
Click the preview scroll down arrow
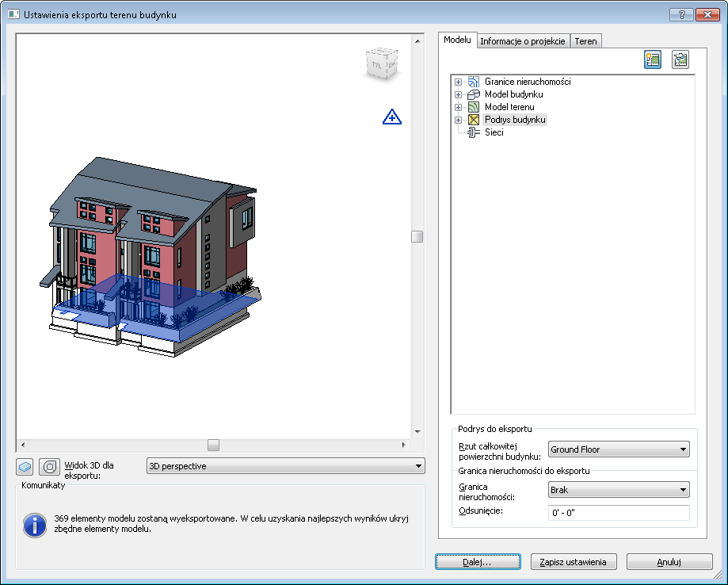click(x=417, y=432)
